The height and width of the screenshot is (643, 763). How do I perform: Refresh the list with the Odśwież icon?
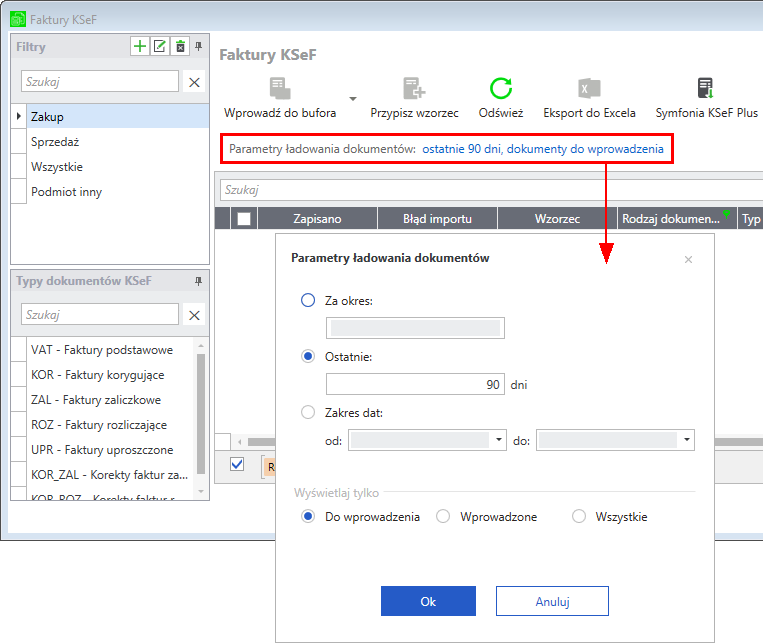point(501,88)
